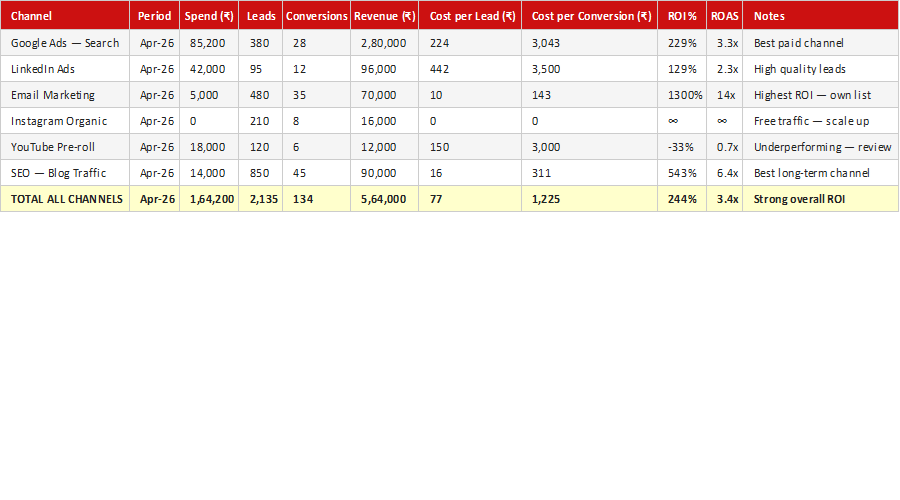Click Google Ads cost per lead 224

coord(470,43)
